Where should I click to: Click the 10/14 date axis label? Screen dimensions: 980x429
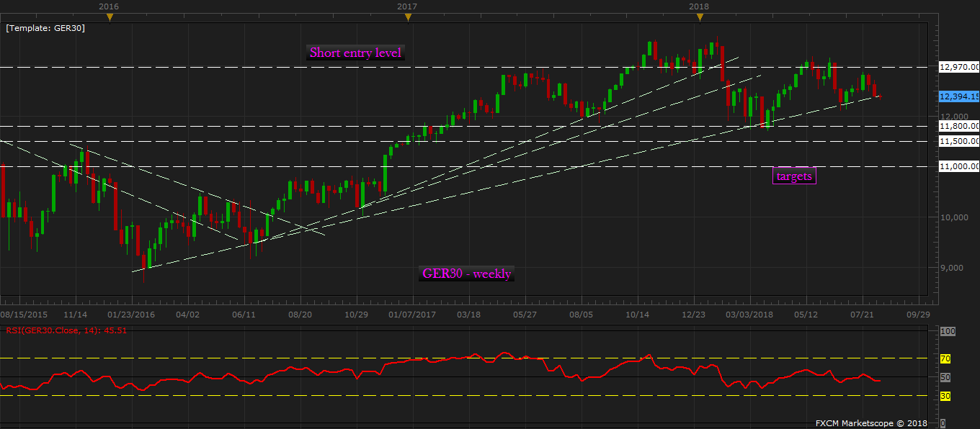(637, 315)
